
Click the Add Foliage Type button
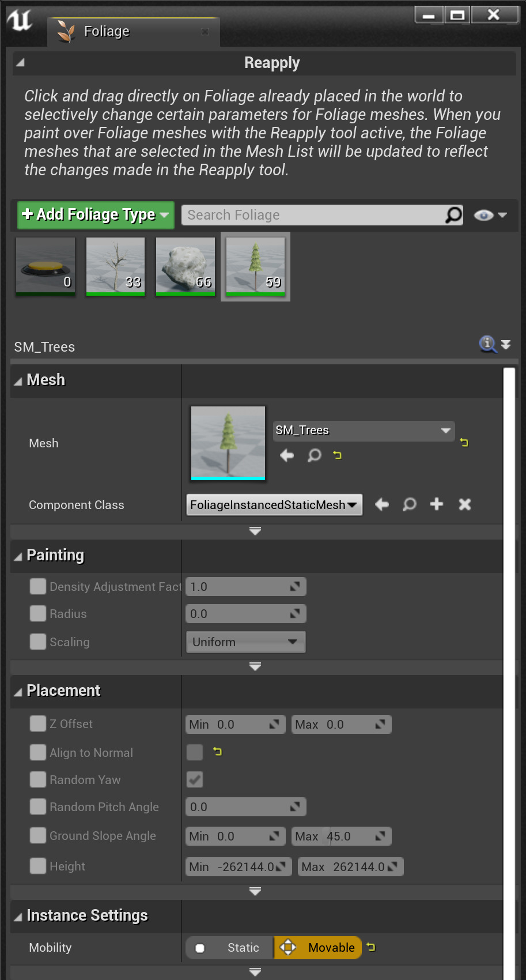point(96,215)
